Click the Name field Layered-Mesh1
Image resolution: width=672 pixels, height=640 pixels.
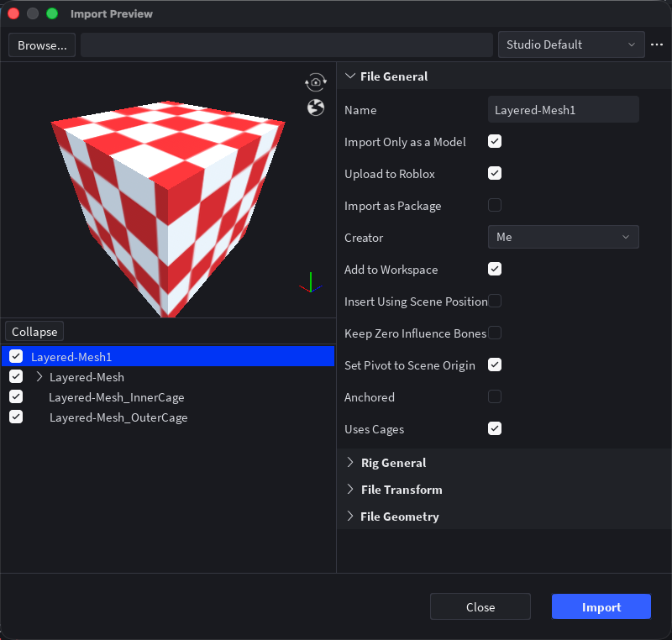pyautogui.click(x=563, y=110)
